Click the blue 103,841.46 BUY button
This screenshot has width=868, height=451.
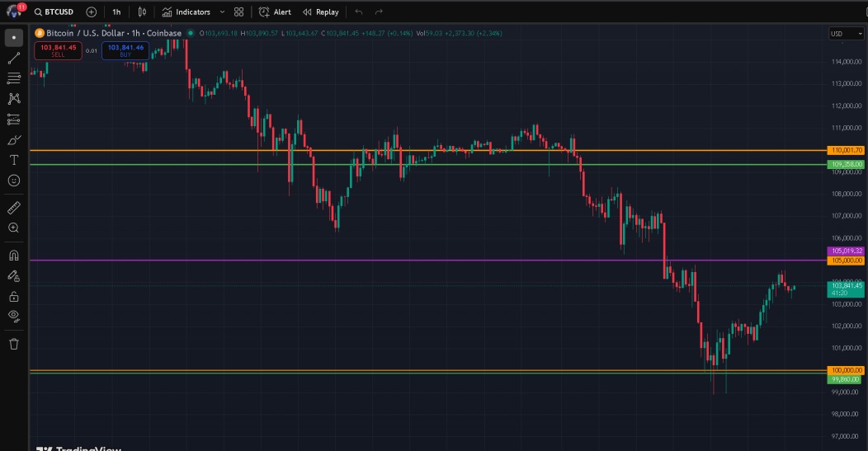125,50
